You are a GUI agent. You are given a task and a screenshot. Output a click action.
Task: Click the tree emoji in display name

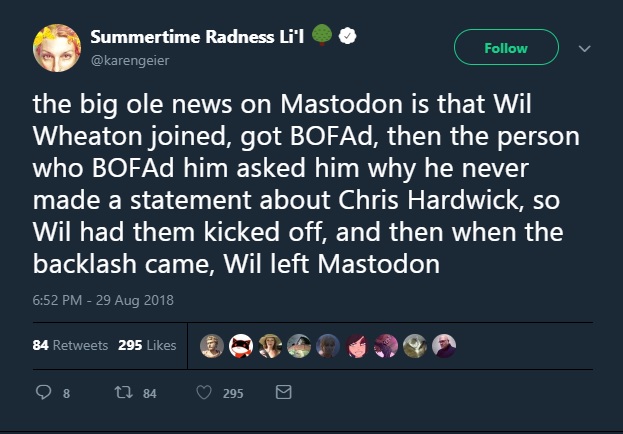322,35
